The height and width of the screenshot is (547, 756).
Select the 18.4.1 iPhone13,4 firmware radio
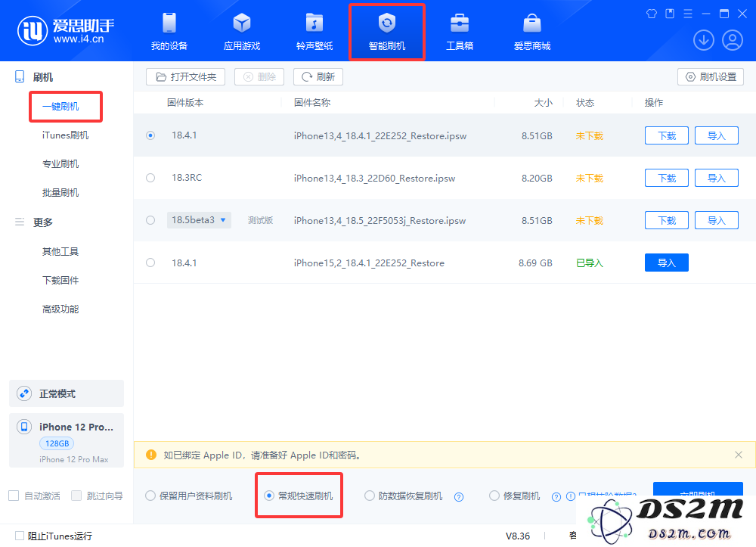coord(150,135)
